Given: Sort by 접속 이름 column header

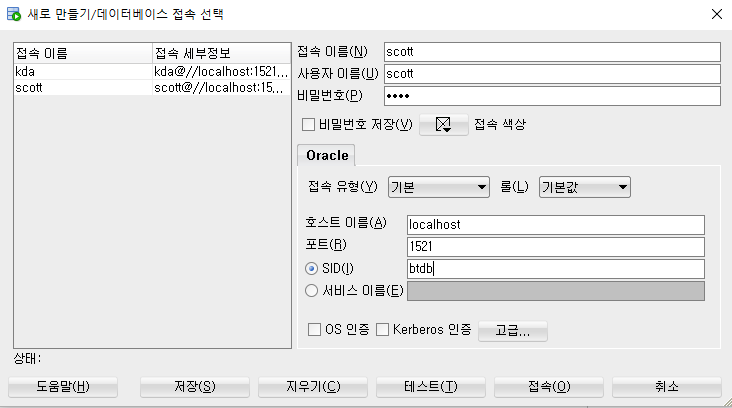Looking at the screenshot, I should click(x=83, y=53).
